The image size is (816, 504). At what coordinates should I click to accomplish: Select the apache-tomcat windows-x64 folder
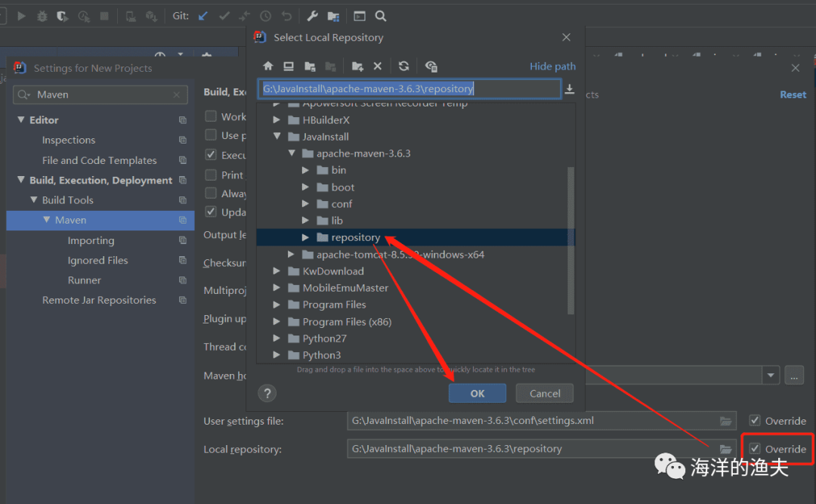[400, 255]
